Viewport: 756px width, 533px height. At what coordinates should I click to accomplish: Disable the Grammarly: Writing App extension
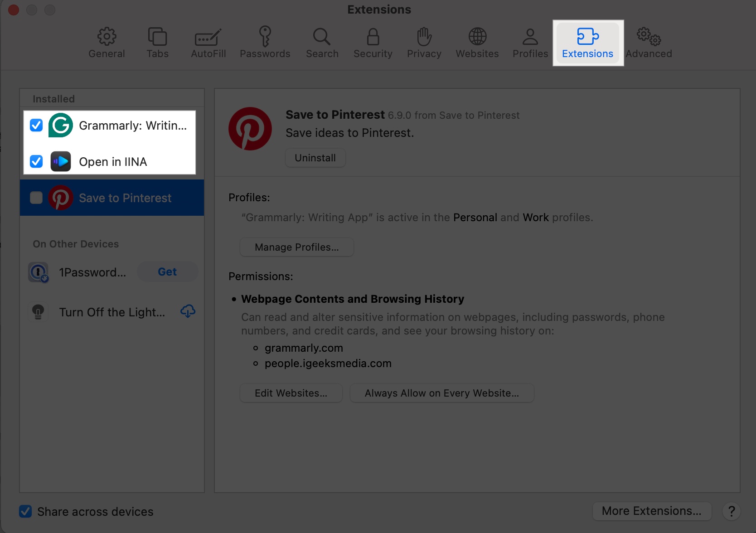tap(36, 125)
